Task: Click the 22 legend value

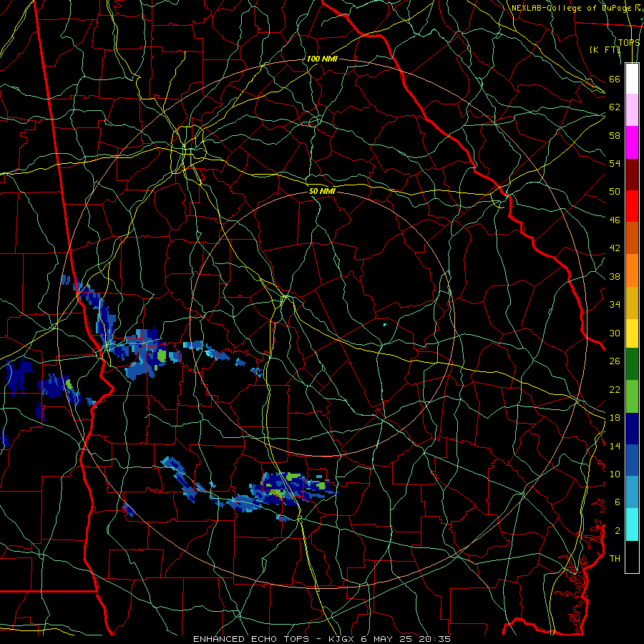Action: coord(615,389)
